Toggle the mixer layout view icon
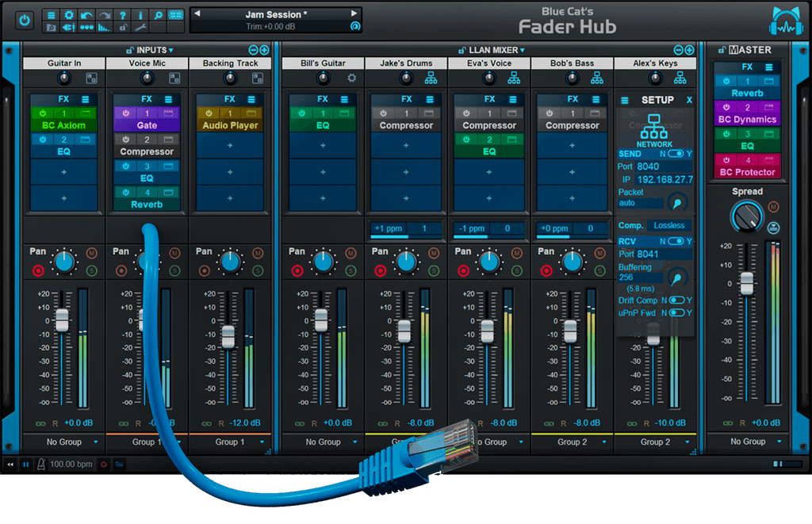 176,15
